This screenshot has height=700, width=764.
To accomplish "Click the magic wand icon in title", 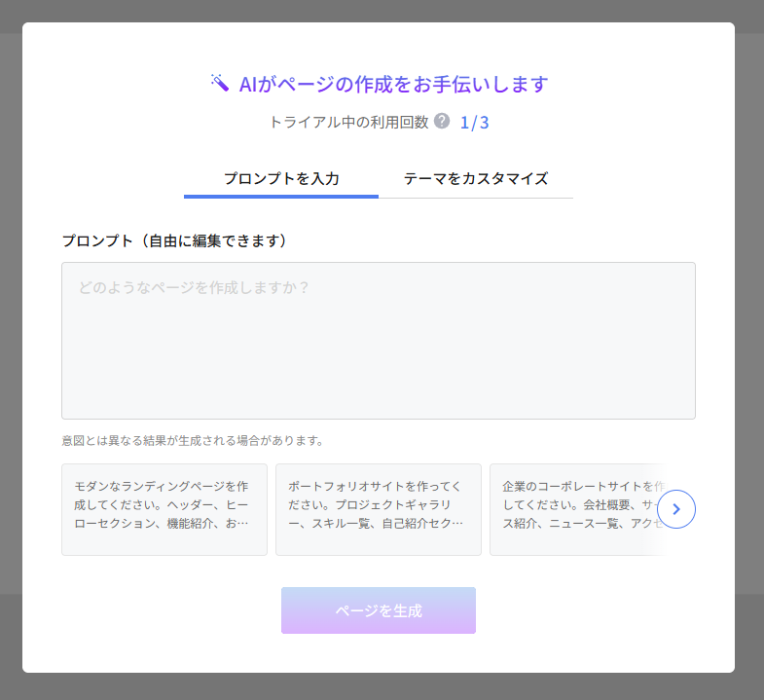I will coord(219,83).
